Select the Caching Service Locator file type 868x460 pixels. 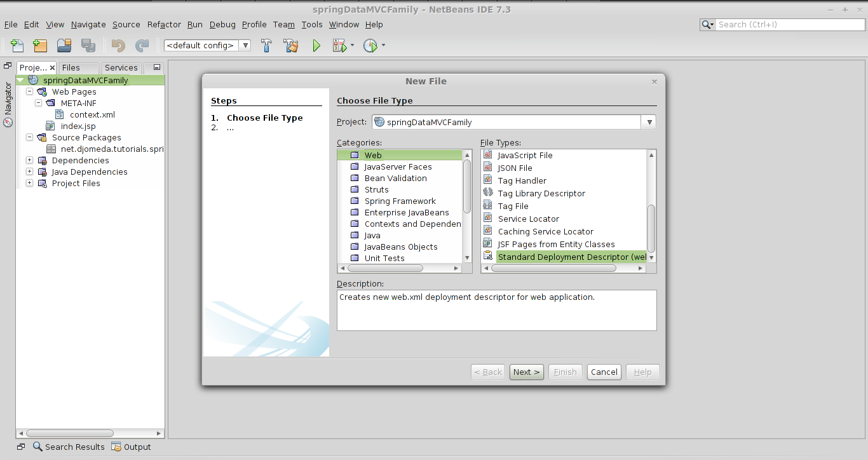coord(545,231)
